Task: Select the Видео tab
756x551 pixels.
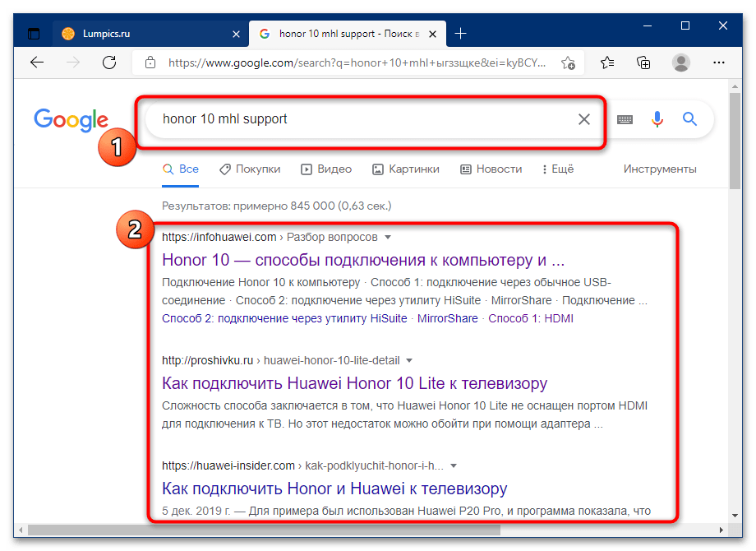Action: pyautogui.click(x=326, y=169)
